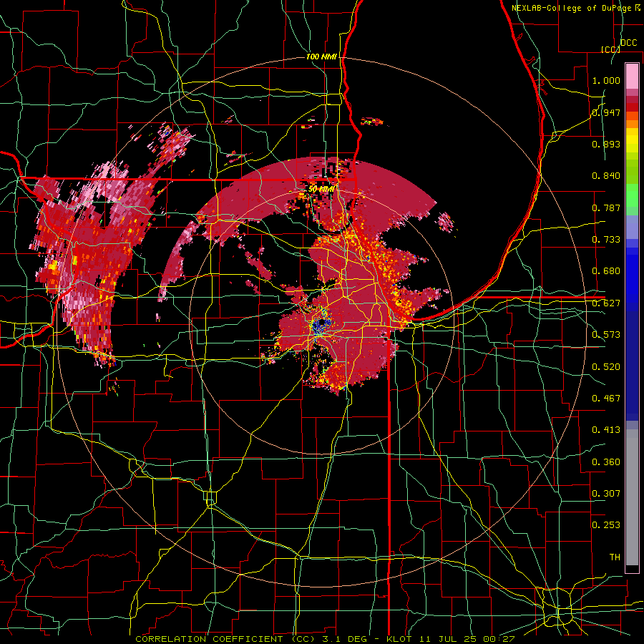644x644 pixels.
Task: Click the 0.573 scale value
Action: click(606, 335)
